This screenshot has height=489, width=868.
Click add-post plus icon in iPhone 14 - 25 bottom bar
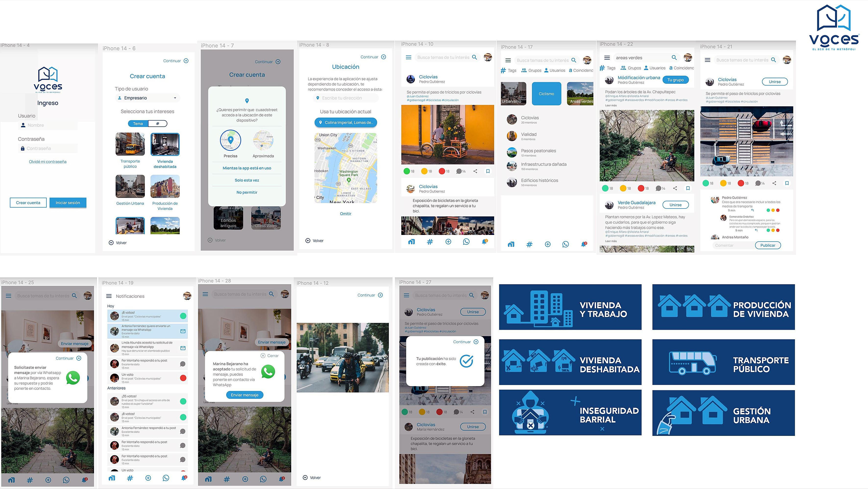(x=48, y=480)
